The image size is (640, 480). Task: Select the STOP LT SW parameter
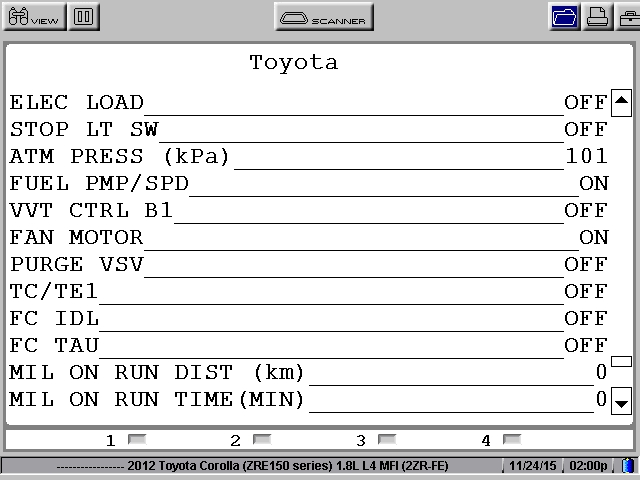pos(309,129)
